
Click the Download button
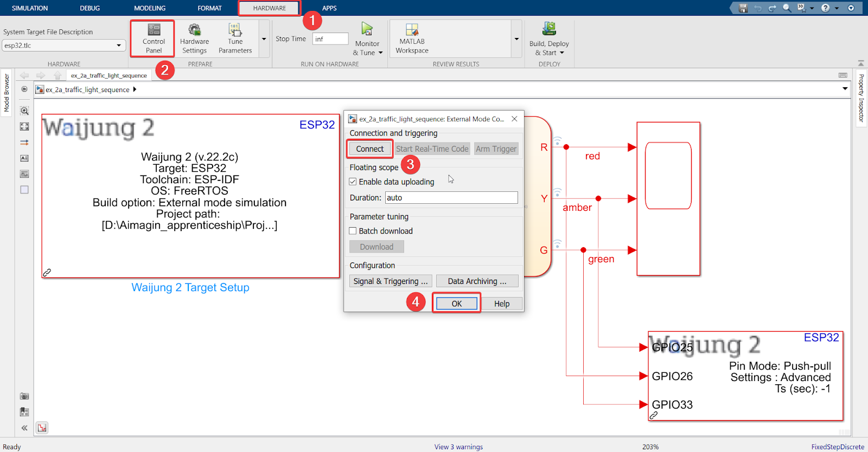[x=376, y=247]
